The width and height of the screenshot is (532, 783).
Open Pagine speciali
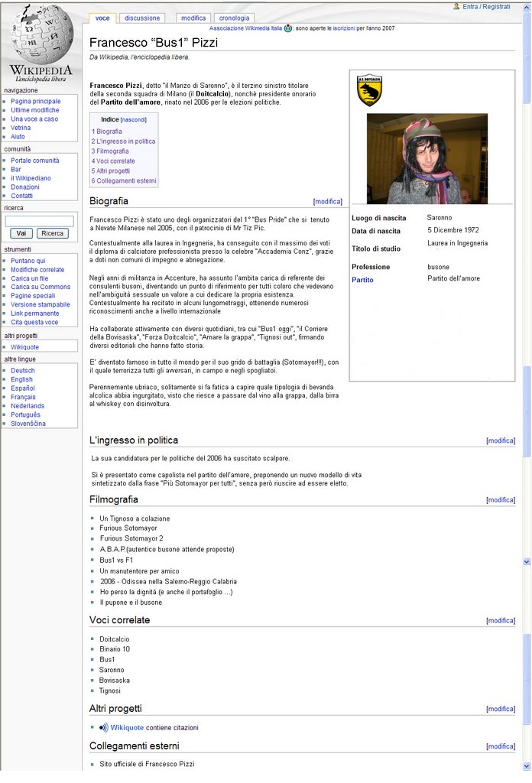pyautogui.click(x=33, y=296)
